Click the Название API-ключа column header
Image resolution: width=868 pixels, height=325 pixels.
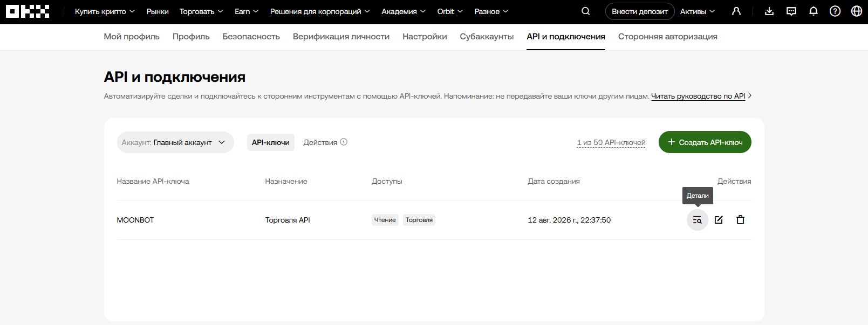153,181
